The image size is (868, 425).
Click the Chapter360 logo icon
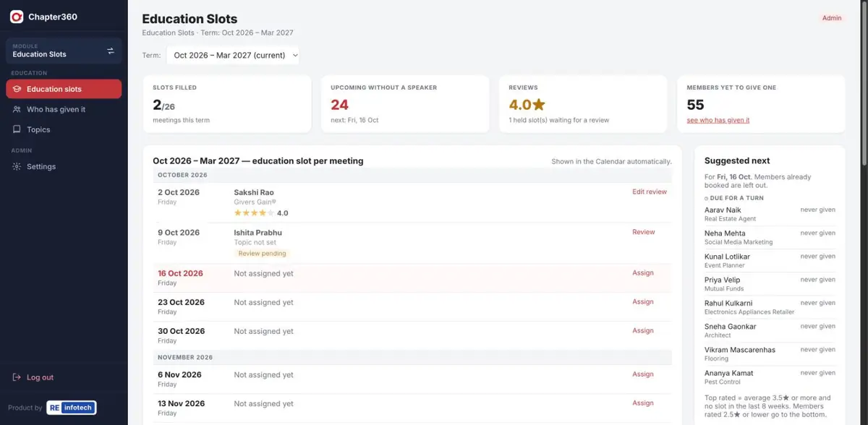[16, 17]
